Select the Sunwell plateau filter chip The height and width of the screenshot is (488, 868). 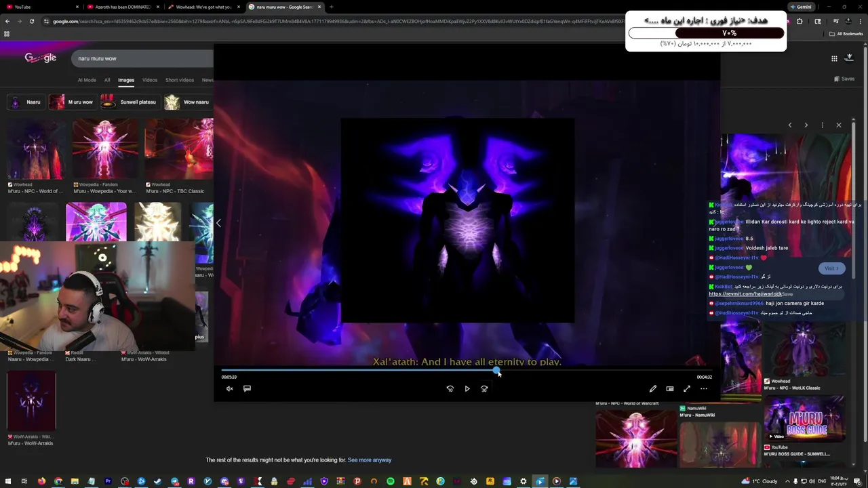tap(130, 102)
